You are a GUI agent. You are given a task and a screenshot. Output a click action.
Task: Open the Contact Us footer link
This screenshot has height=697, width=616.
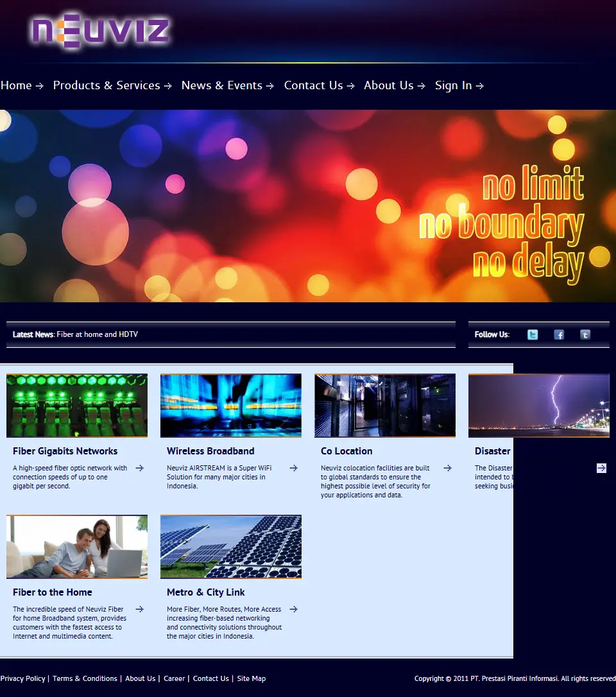coord(210,678)
